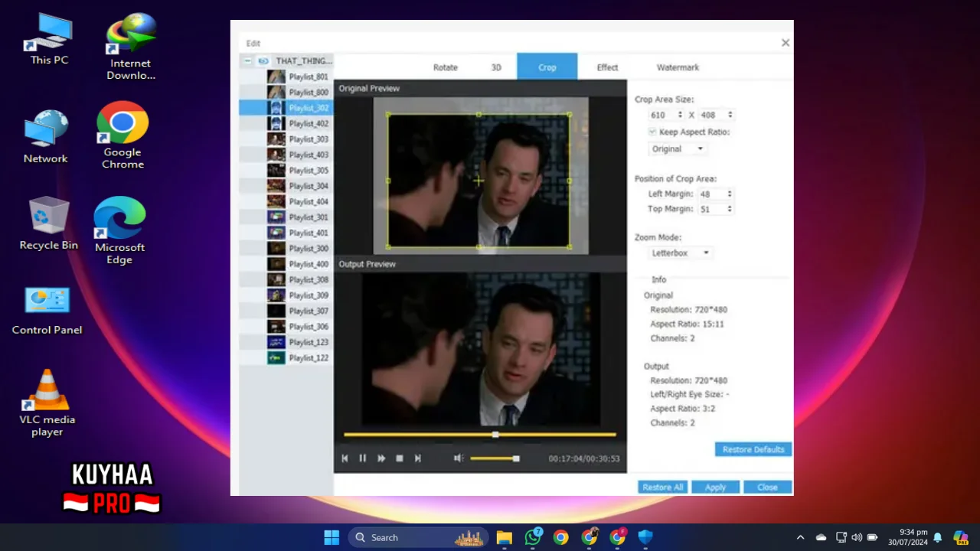Fast forward the preview video
The height and width of the screenshot is (551, 980).
coord(381,458)
